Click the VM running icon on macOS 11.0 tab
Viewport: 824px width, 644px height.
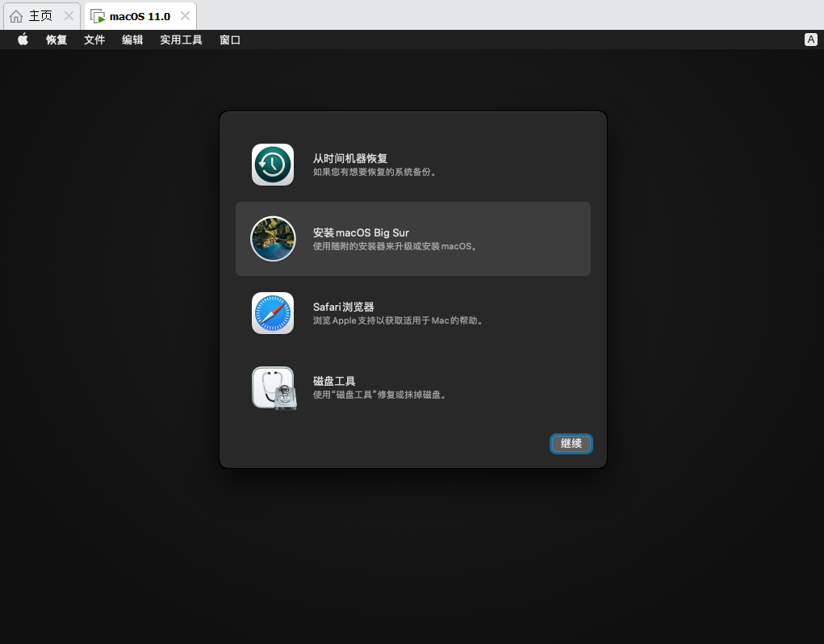pos(98,16)
